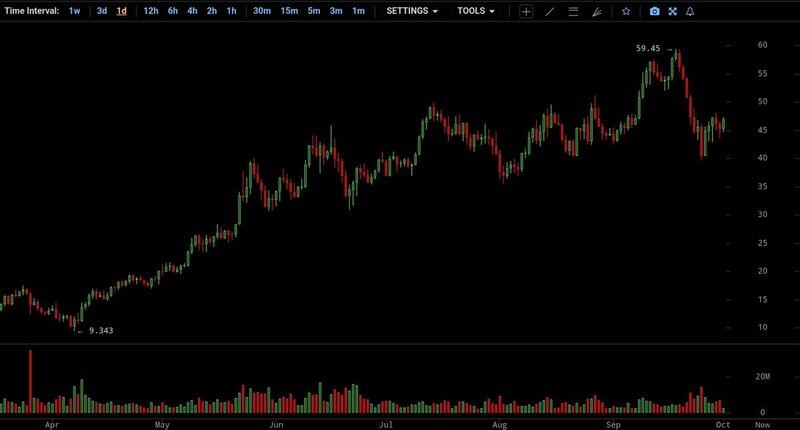
Task: Click the star favorite icon
Action: click(626, 11)
